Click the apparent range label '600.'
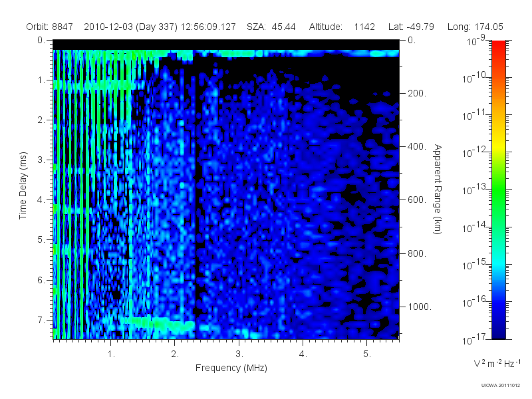 pyautogui.click(x=417, y=200)
